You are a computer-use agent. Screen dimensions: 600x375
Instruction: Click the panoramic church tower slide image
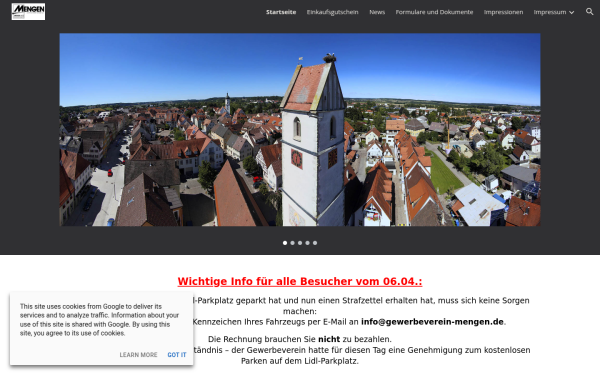coord(300,130)
